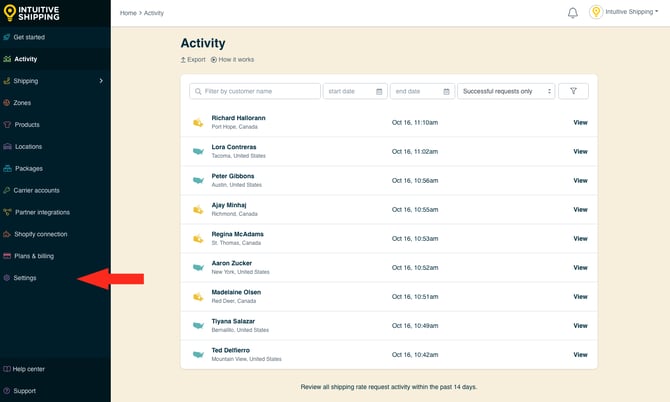Open the notifications bell
670x402 pixels.
coord(573,13)
